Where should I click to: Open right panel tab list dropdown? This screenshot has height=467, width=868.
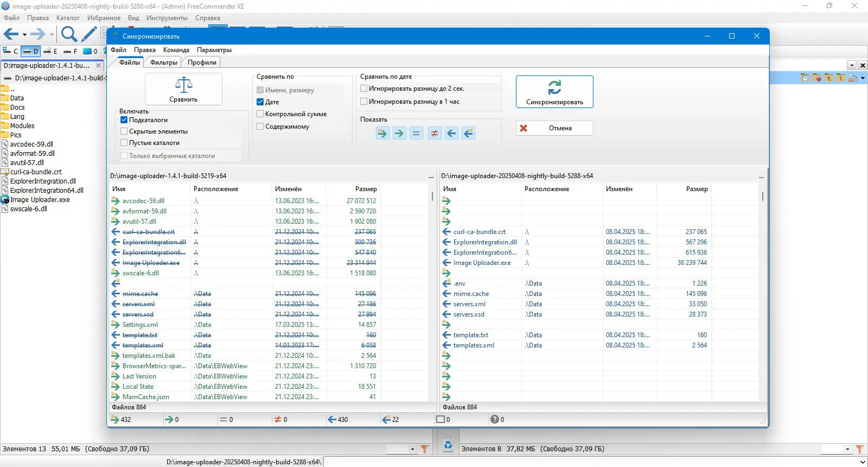point(852,65)
